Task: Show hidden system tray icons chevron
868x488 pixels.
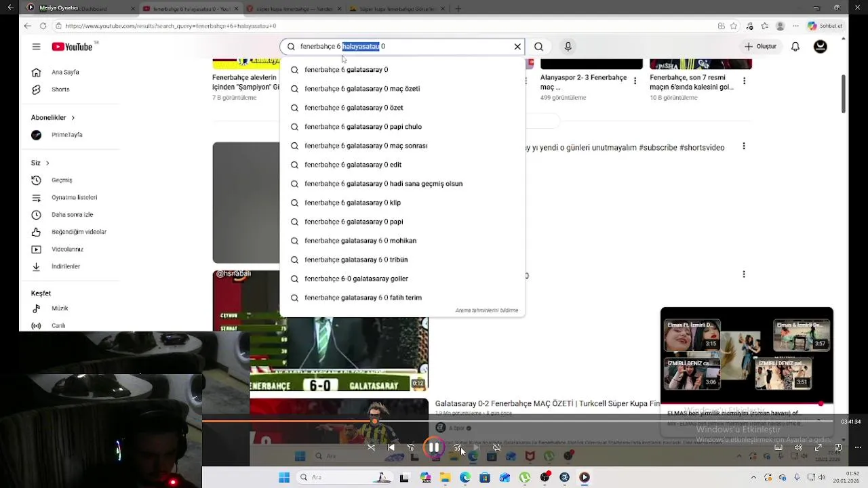Action: (753, 477)
